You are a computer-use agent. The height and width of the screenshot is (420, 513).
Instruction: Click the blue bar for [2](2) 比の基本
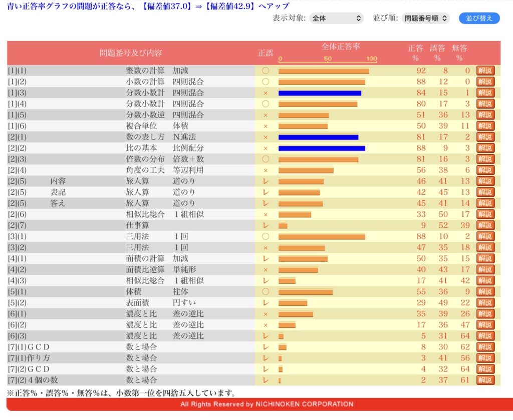322,148
